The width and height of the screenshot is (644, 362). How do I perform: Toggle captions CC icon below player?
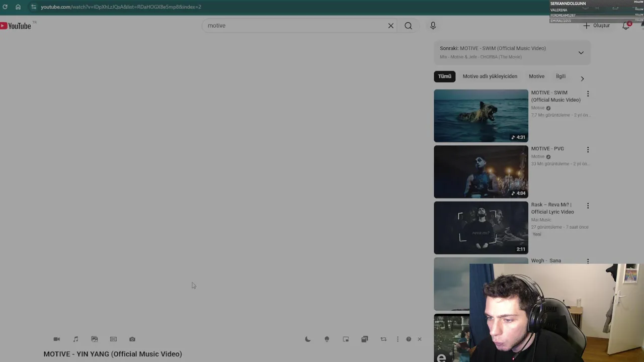coord(113,339)
